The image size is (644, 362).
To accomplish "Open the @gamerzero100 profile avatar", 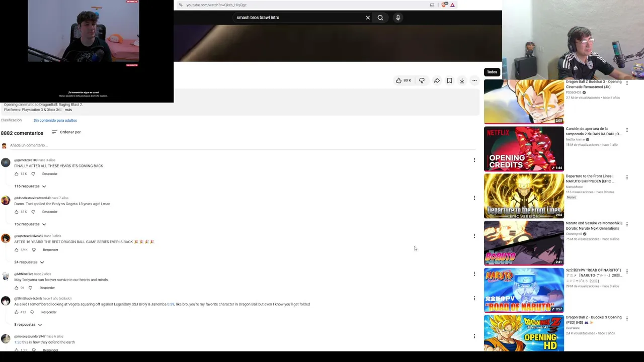I will pyautogui.click(x=6, y=162).
